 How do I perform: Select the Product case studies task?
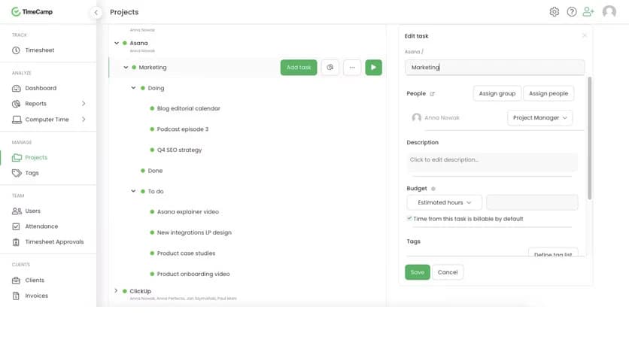pos(186,253)
